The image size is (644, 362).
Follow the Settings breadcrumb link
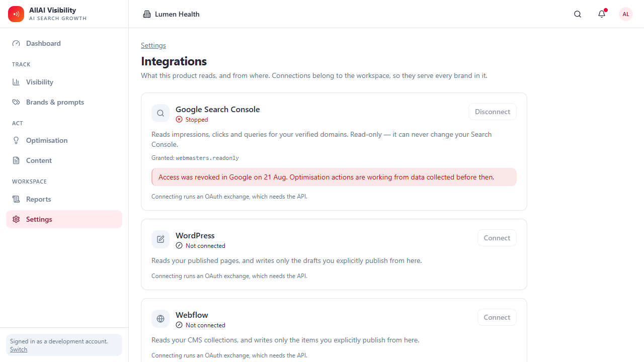coord(153,45)
